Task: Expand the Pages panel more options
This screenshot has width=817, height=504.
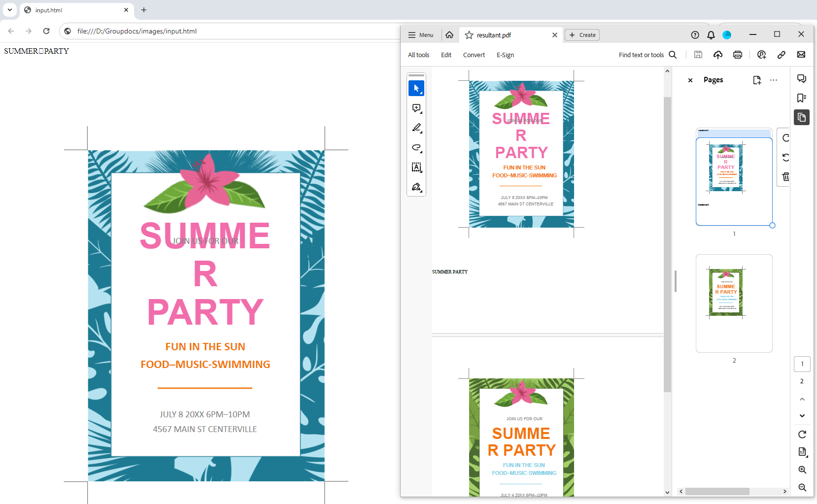Action: (x=774, y=80)
